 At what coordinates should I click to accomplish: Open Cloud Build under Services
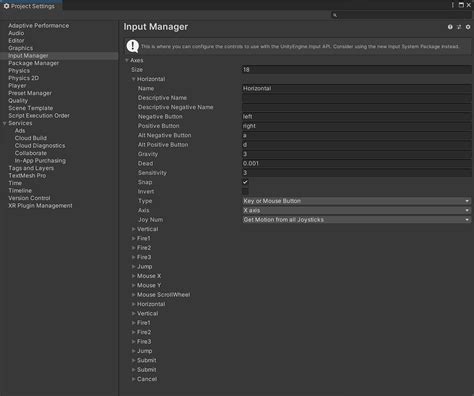pos(31,138)
